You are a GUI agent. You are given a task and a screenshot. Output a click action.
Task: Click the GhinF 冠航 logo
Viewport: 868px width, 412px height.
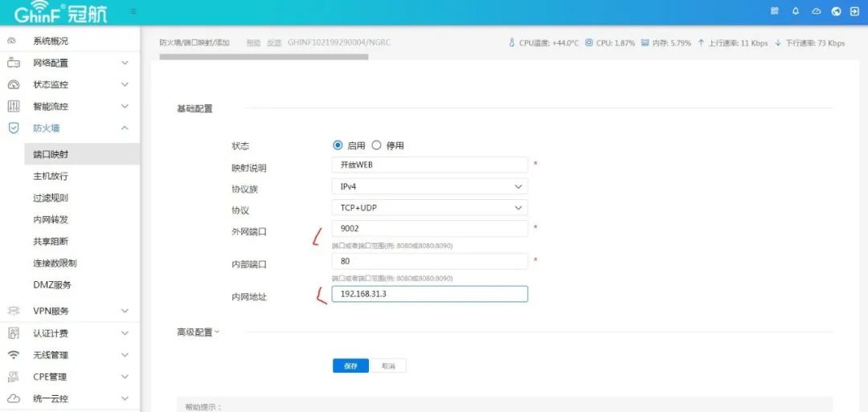(61, 12)
